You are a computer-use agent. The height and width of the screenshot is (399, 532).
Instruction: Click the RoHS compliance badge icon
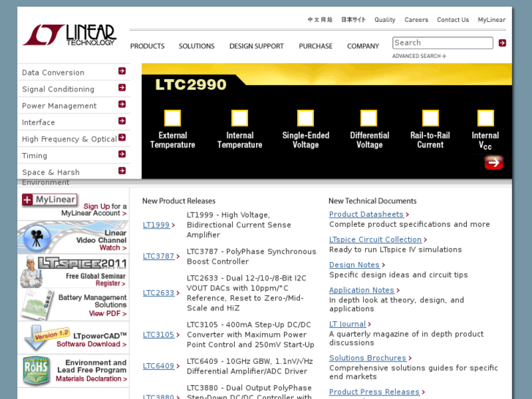pos(37,371)
